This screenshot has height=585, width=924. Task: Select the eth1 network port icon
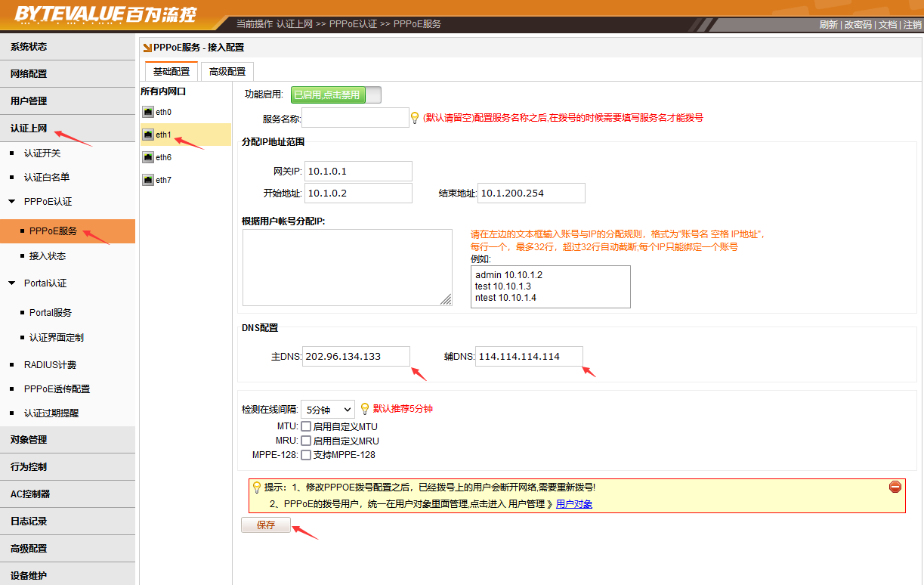[x=147, y=135]
